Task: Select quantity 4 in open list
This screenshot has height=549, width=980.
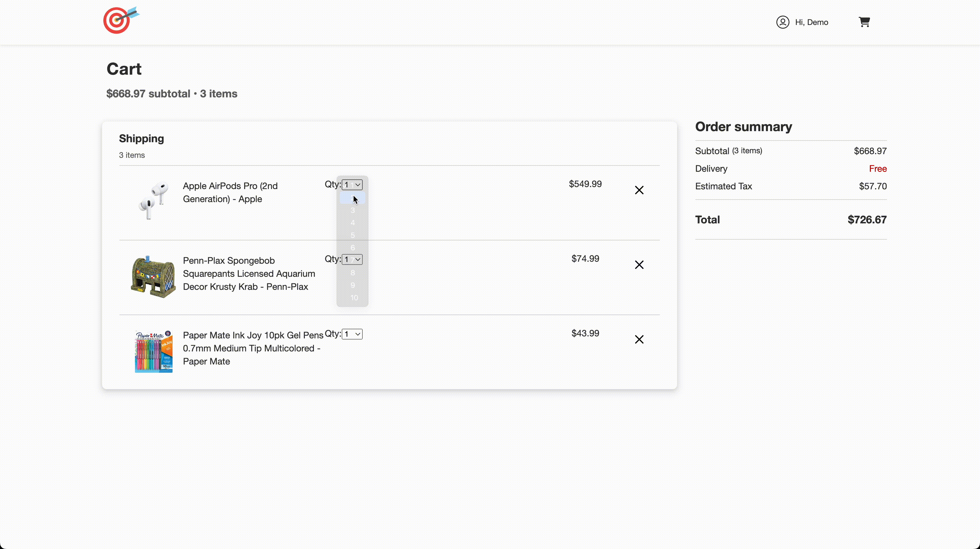Action: pos(352,223)
